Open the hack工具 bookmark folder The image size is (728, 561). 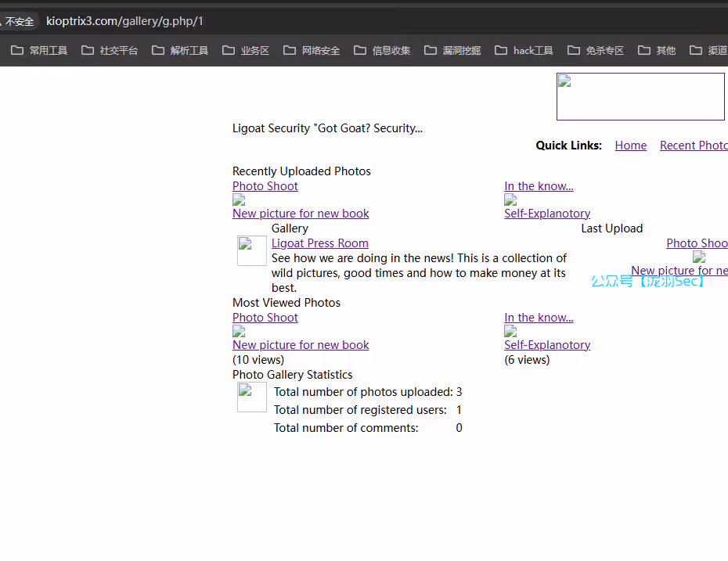pyautogui.click(x=524, y=51)
